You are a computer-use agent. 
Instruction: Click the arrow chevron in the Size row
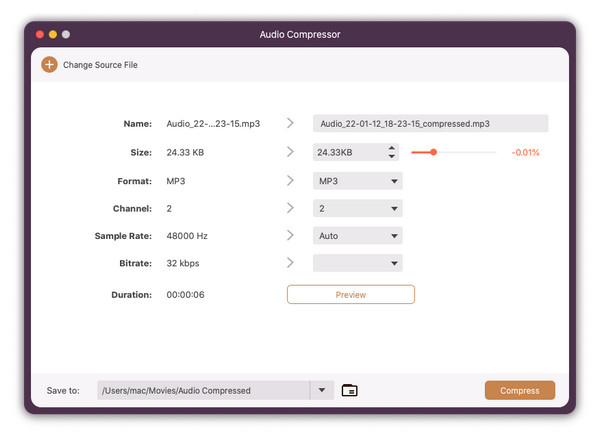[290, 152]
